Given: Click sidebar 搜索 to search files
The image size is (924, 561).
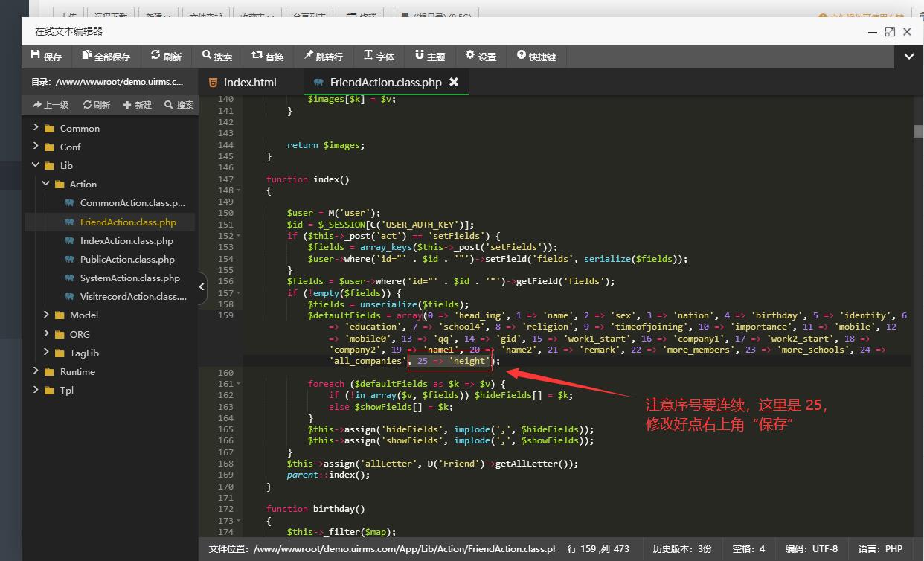Looking at the screenshot, I should tap(179, 105).
